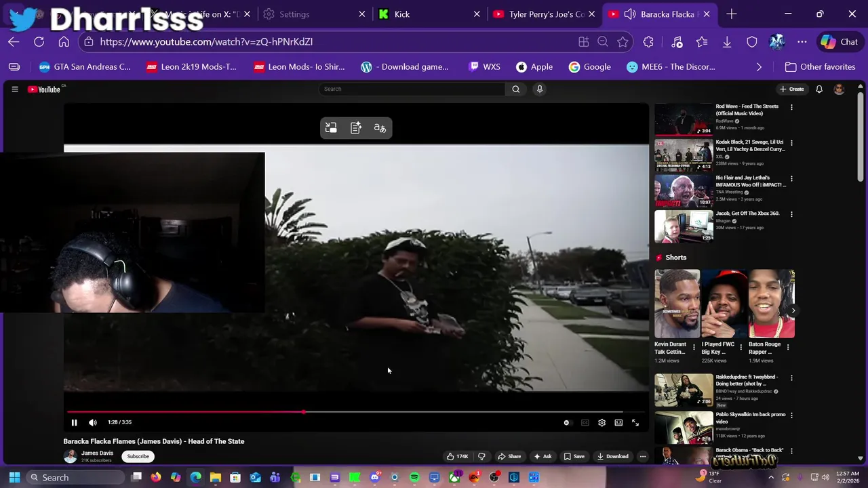Like the video with 174K thumbs up
Screen dimensions: 868x488
click(457, 456)
